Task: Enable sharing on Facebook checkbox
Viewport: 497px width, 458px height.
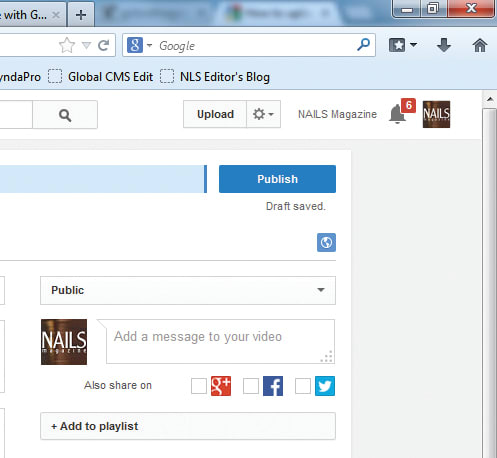Action: pyautogui.click(x=251, y=386)
